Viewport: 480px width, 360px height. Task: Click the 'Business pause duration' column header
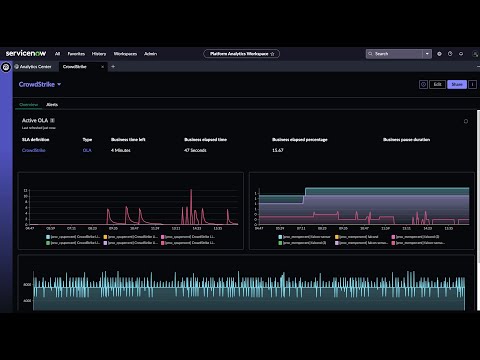[406, 140]
